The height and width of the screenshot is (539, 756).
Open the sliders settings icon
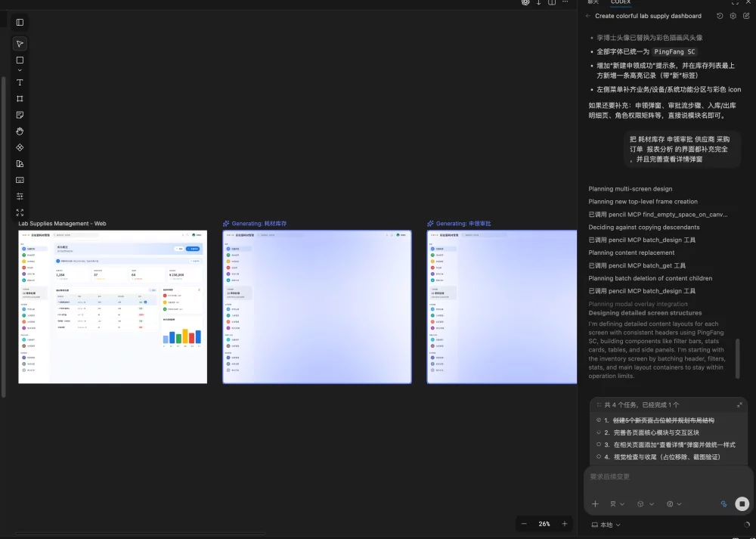click(x=20, y=197)
